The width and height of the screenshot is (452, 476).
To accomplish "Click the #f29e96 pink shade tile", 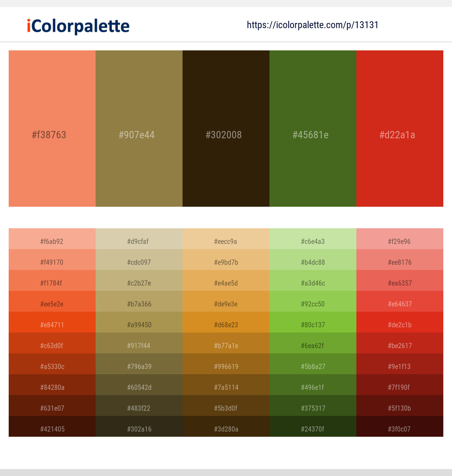I will point(399,241).
